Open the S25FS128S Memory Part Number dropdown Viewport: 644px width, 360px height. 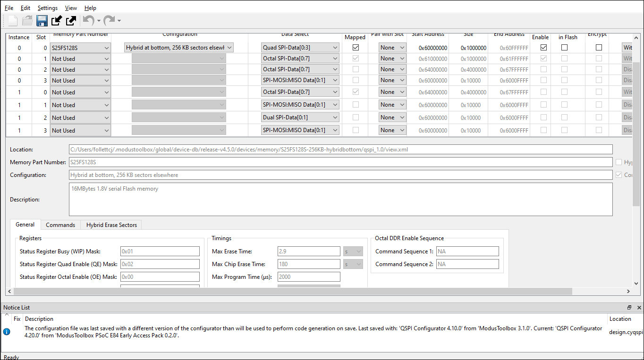[x=80, y=48]
